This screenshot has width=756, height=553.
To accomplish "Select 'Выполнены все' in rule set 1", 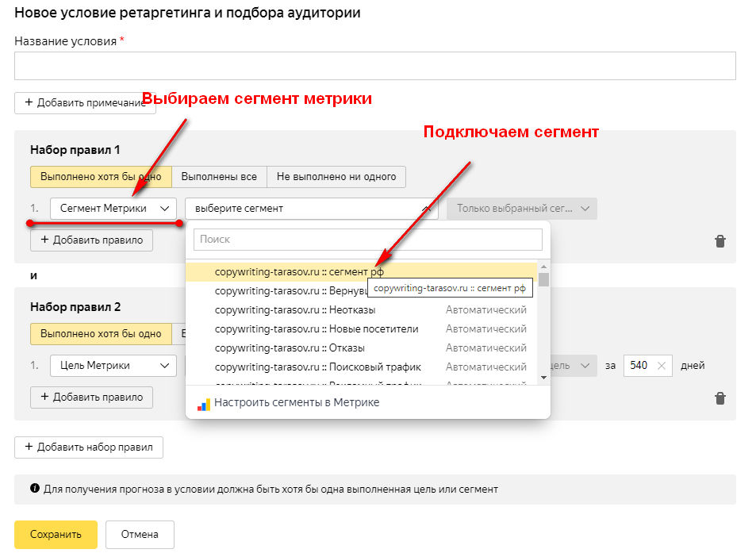I will (x=219, y=177).
